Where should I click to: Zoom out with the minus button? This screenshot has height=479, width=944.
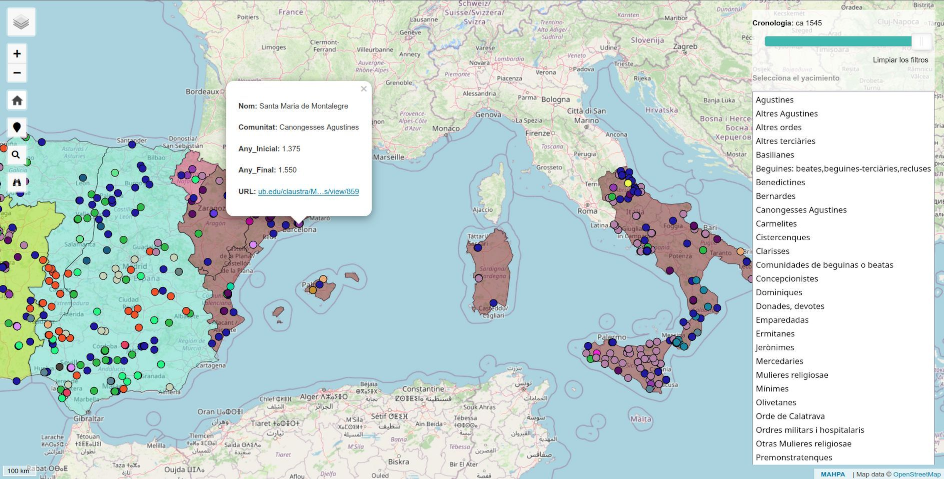coord(18,73)
